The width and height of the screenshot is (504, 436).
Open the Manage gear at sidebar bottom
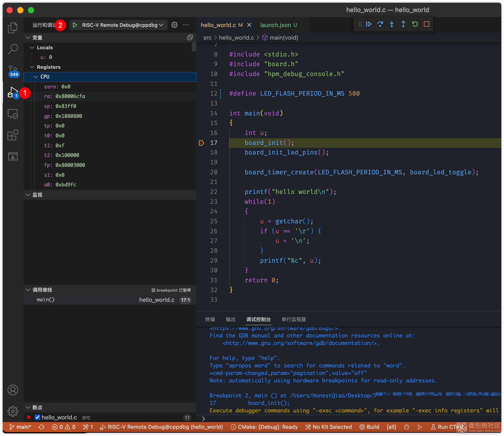point(13,411)
